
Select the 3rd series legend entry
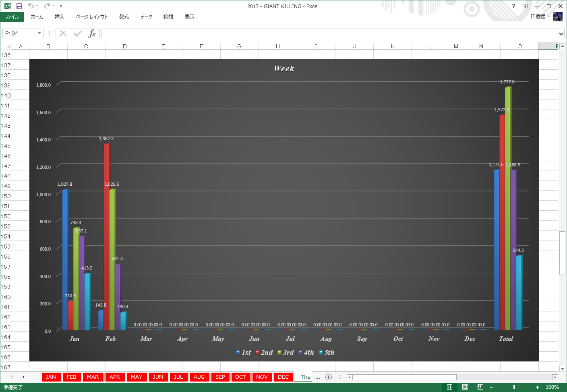click(x=286, y=353)
